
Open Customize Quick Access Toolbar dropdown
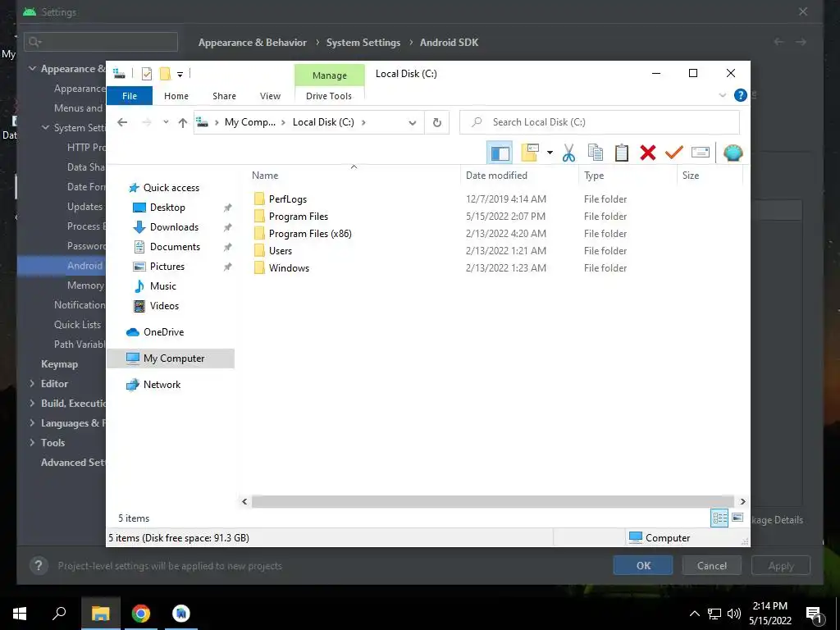180,75
